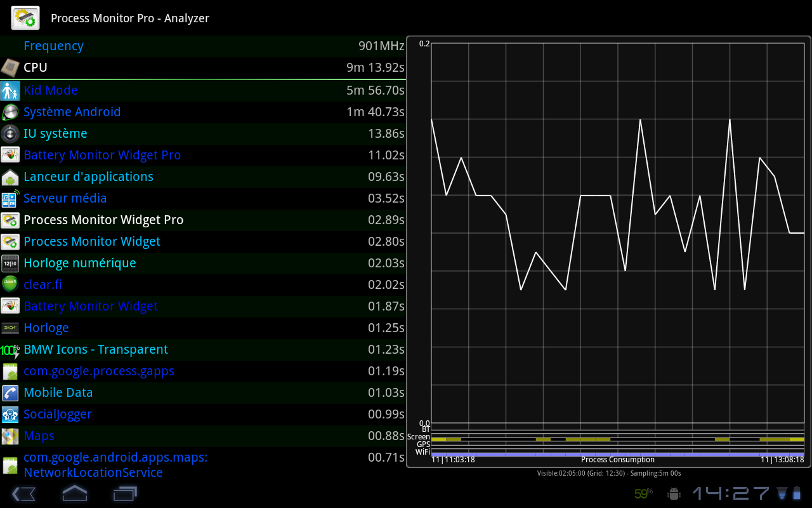
Task: Tap the Mobile Data phone icon
Action: point(10,392)
